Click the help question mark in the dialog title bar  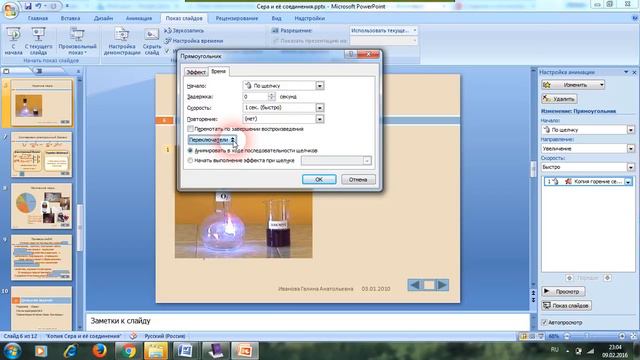tap(351, 55)
